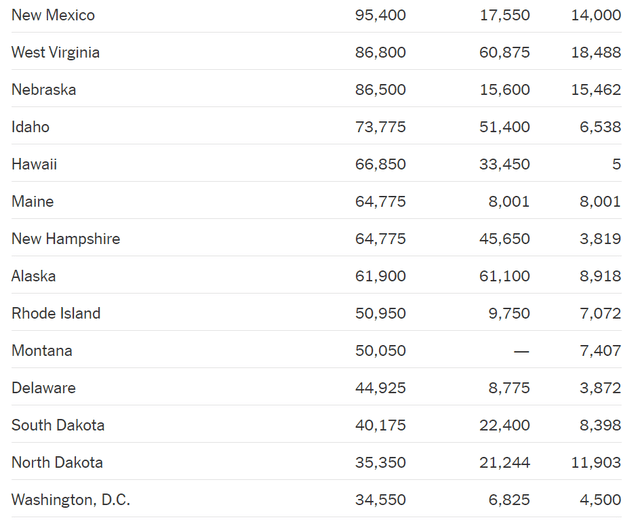
Task: Click the Hawaii state name
Action: coord(34,164)
